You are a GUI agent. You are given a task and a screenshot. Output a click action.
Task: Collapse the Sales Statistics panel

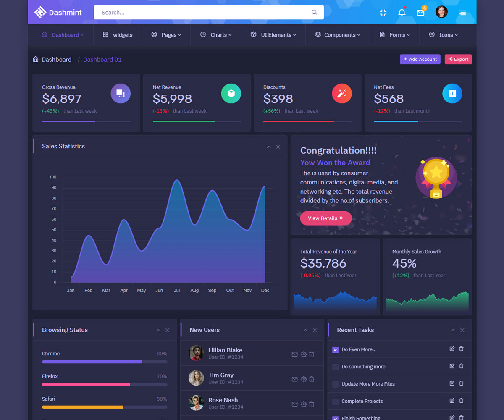(269, 147)
